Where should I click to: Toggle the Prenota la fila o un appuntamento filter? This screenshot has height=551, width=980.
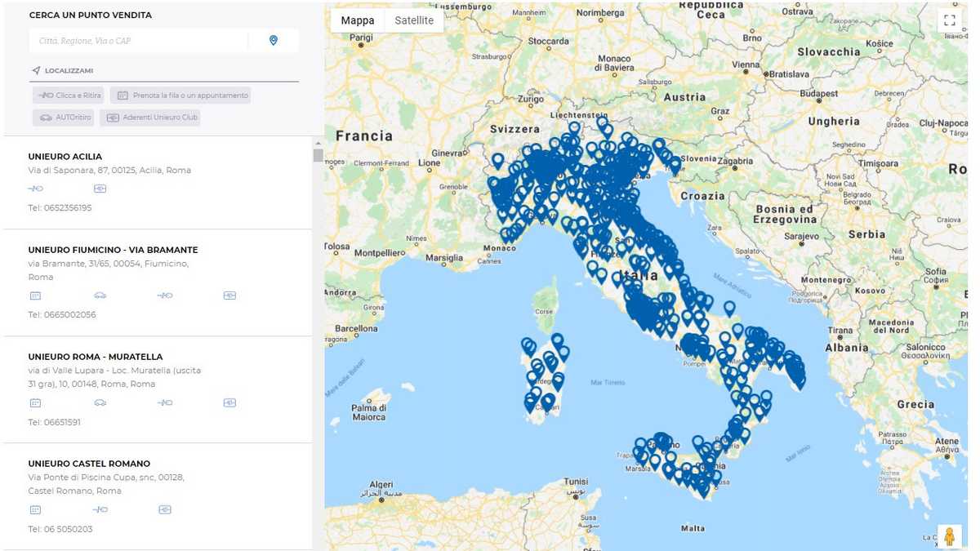[180, 96]
